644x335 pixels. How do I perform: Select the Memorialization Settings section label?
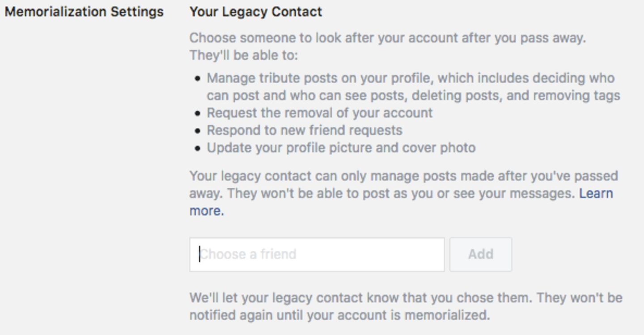point(84,12)
